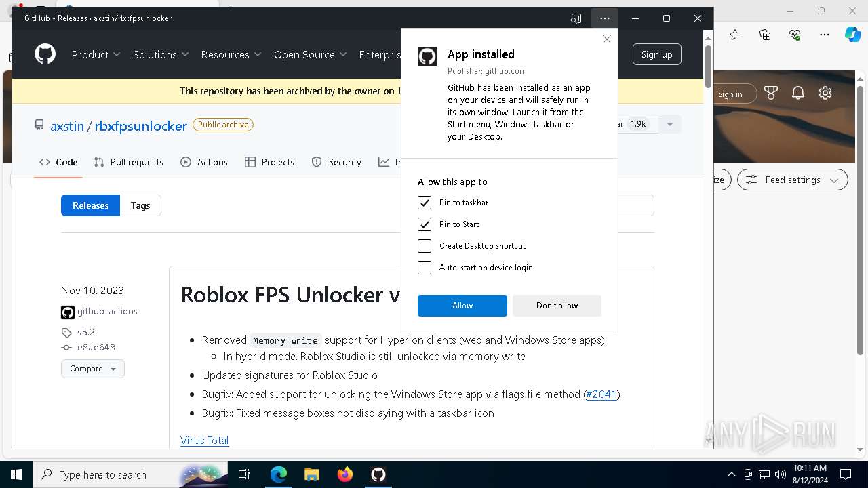The height and width of the screenshot is (488, 868).
Task: Click the app sidebar toggle icon in title bar
Action: [576, 18]
